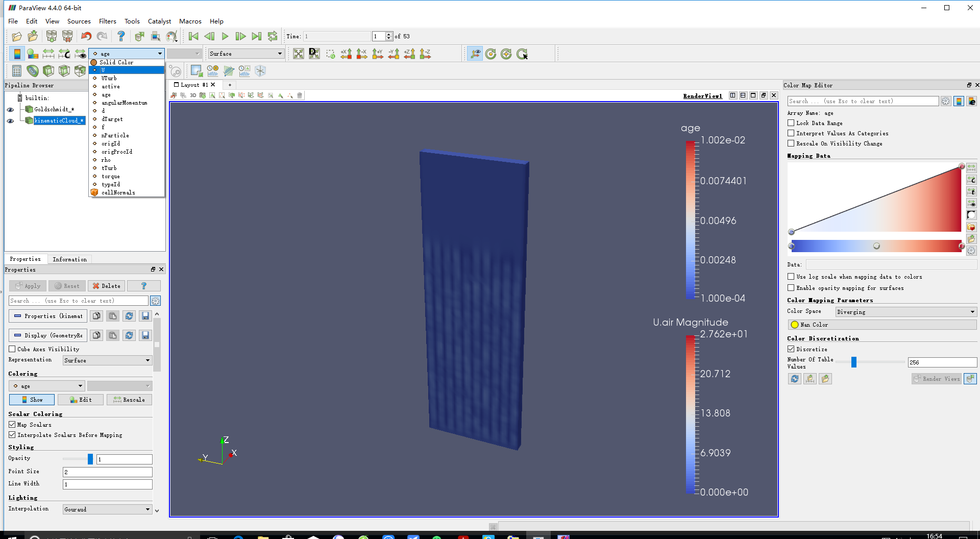Click the Reset camera icon
This screenshot has height=539, width=980.
coord(299,54)
